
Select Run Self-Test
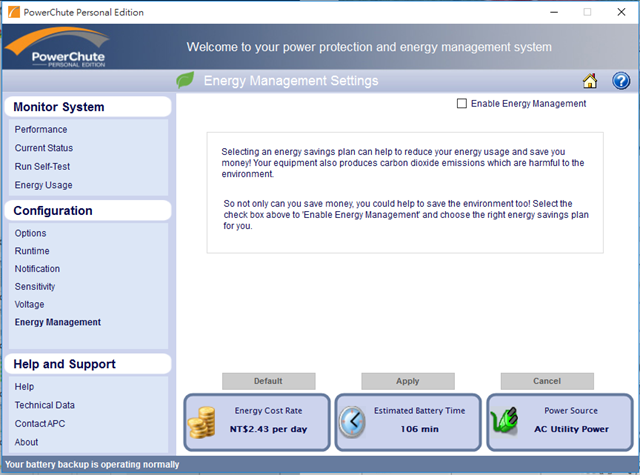coord(42,166)
